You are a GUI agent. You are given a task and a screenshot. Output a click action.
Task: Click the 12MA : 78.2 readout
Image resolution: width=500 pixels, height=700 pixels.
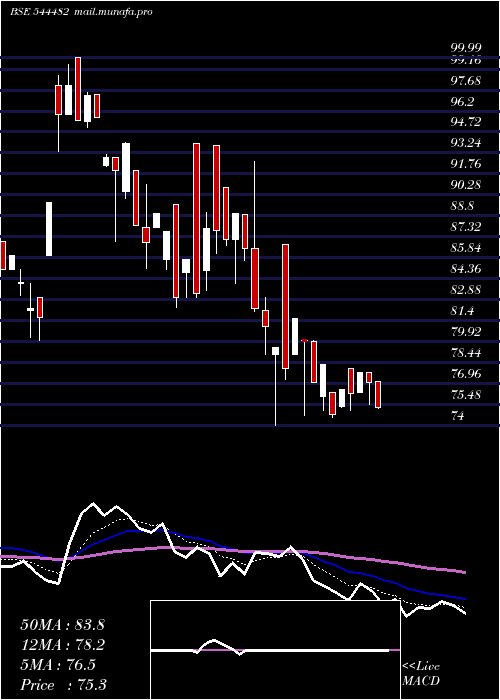(62, 645)
